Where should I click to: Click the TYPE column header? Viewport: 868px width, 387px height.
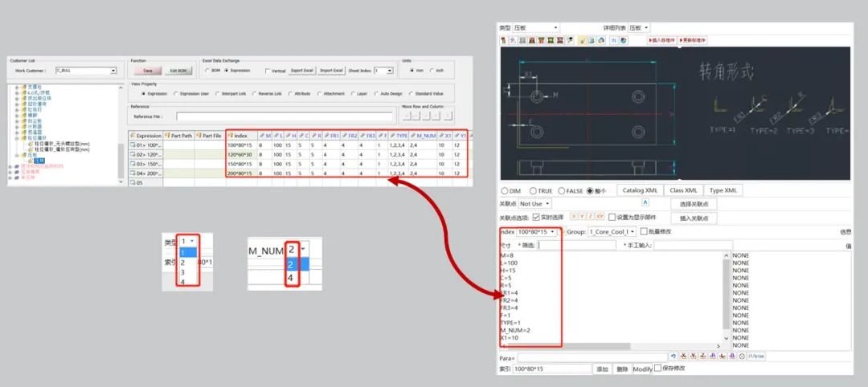point(399,136)
